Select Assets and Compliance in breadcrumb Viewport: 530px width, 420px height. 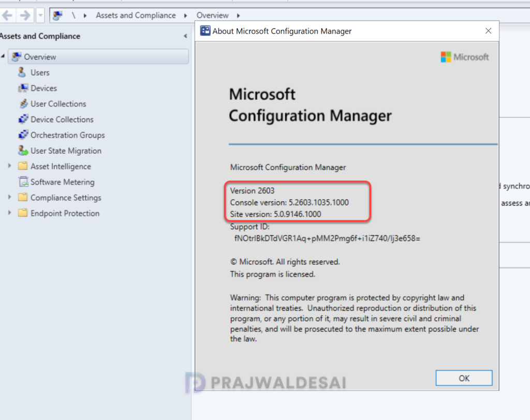point(136,15)
